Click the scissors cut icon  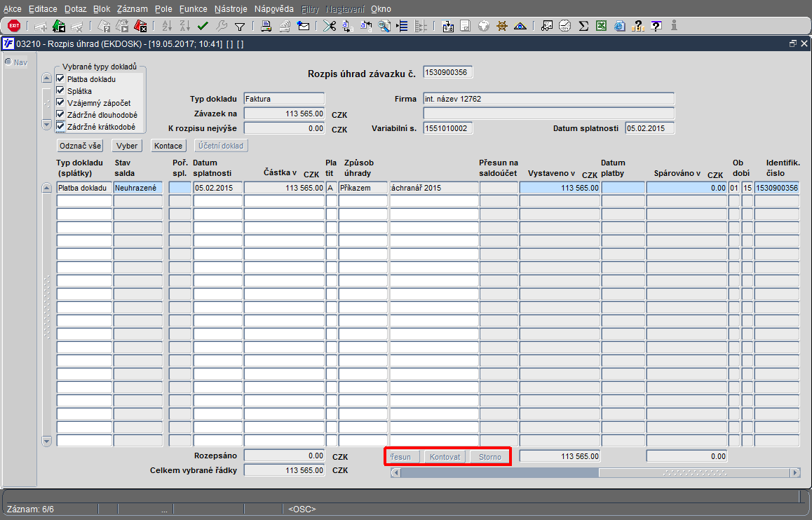[330, 26]
